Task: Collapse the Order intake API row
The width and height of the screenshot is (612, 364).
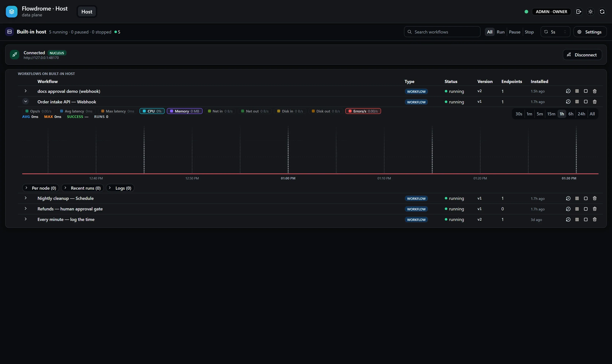Action: 25,101
